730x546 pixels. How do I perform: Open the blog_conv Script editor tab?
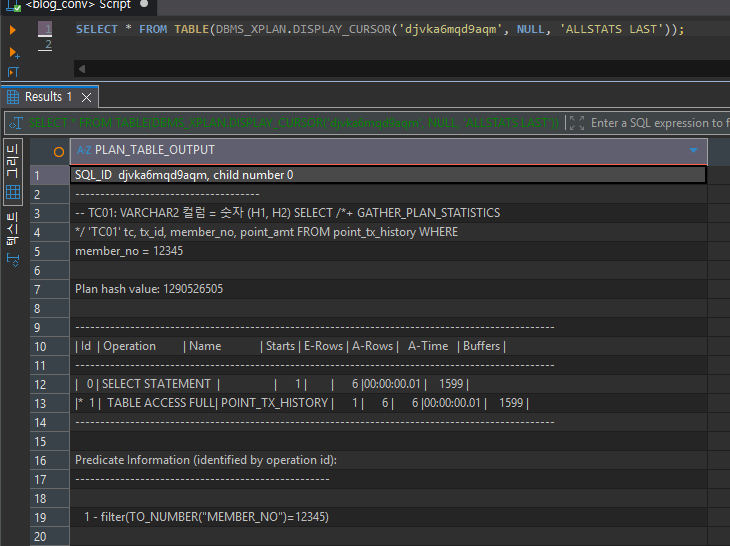[77, 5]
